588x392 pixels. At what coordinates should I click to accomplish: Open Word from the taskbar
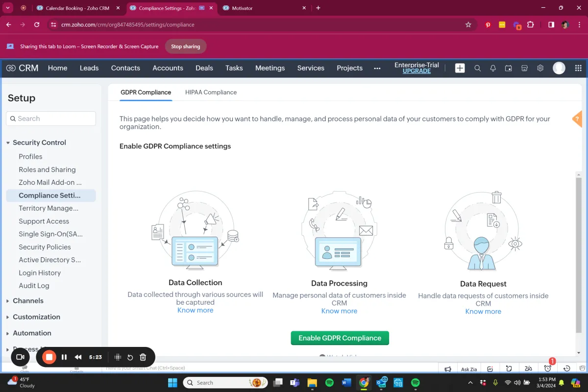point(346,383)
